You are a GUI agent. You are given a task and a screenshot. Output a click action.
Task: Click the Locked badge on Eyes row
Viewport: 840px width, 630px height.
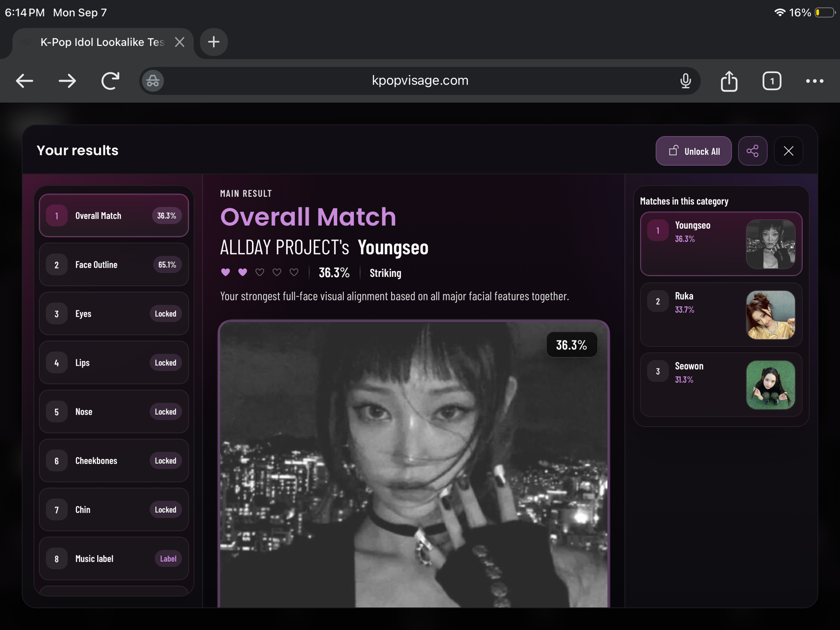(x=165, y=314)
